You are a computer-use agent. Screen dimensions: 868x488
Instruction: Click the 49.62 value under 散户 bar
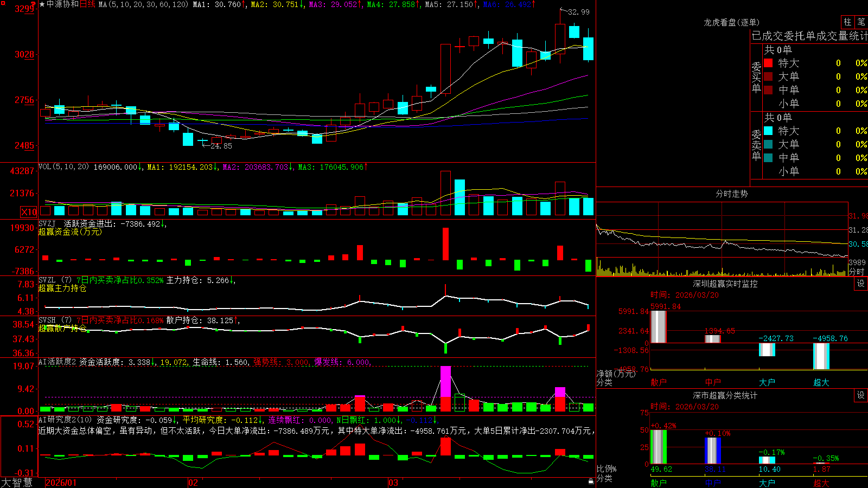tap(661, 469)
